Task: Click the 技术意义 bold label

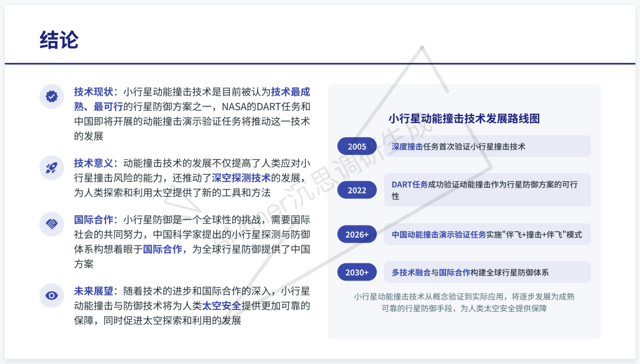Action: [94, 163]
